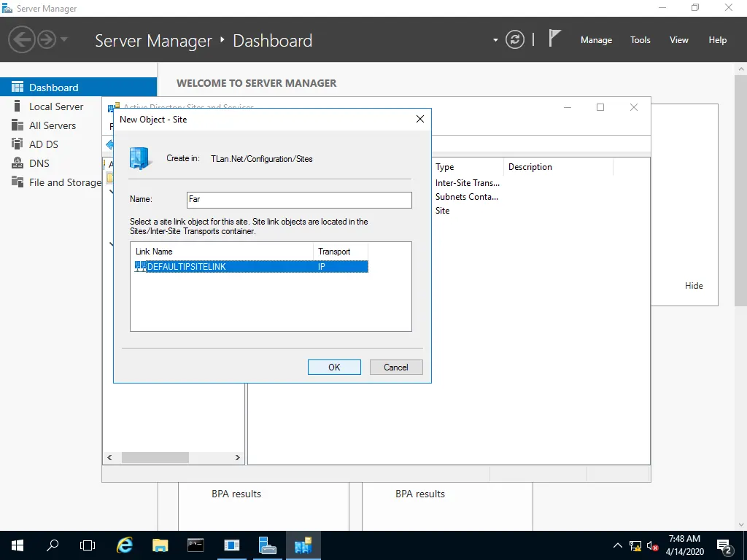This screenshot has height=560, width=747.
Task: Launch Internet Explorer from taskbar
Action: pyautogui.click(x=124, y=545)
